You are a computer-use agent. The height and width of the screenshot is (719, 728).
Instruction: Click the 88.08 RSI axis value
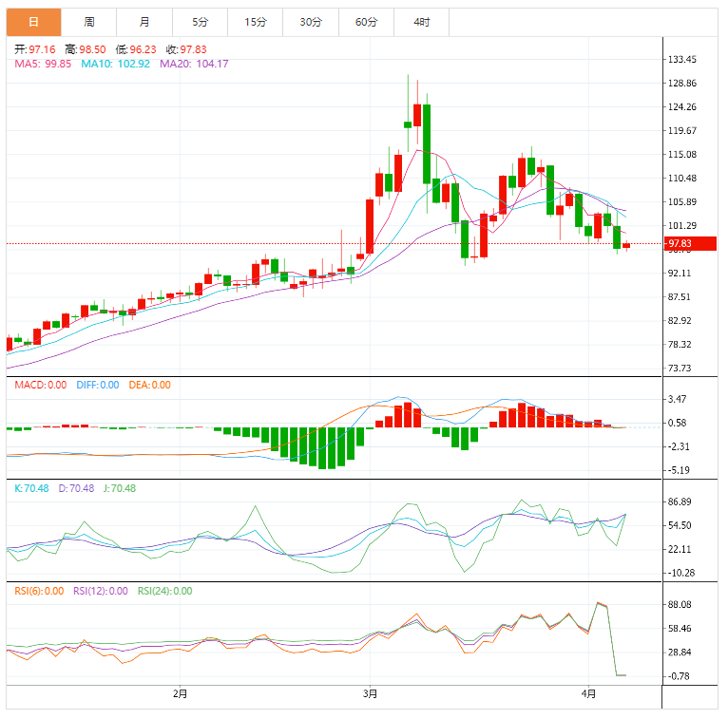(680, 605)
